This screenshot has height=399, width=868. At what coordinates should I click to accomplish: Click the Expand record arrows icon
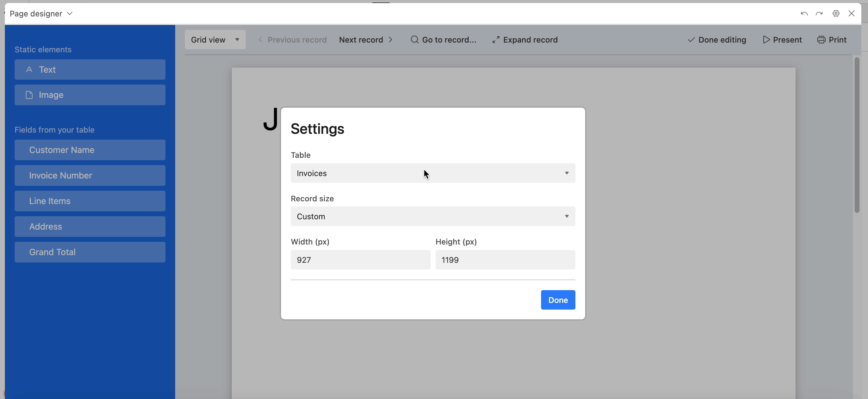496,40
